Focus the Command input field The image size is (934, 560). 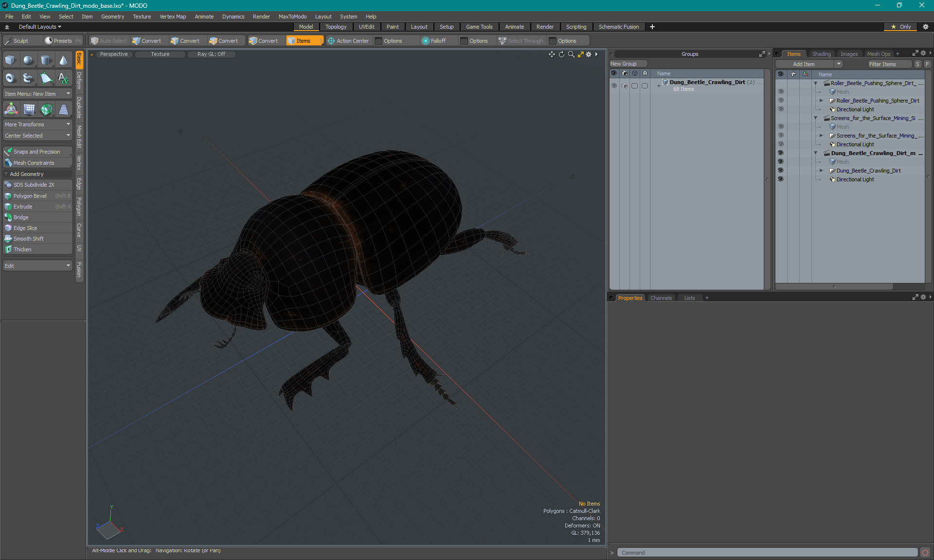[x=767, y=553]
